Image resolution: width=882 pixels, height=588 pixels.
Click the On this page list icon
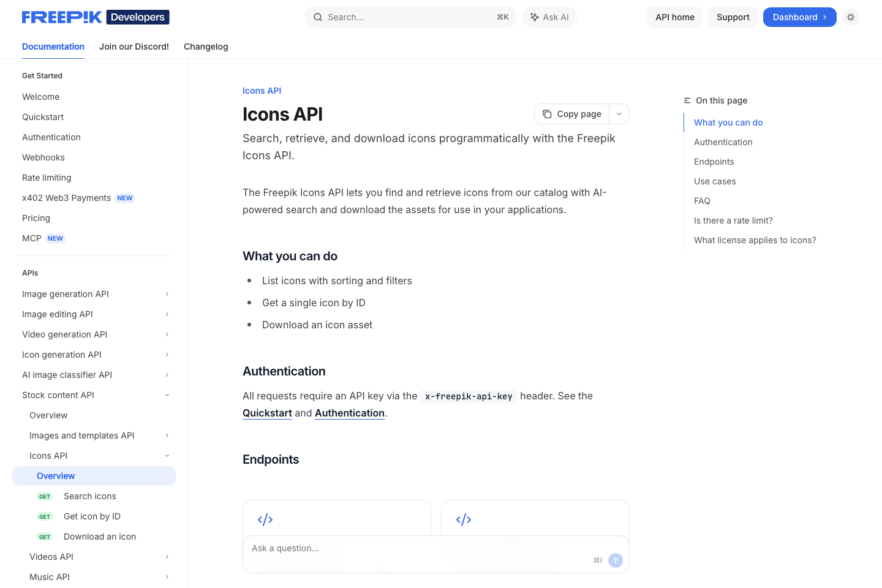(686, 100)
